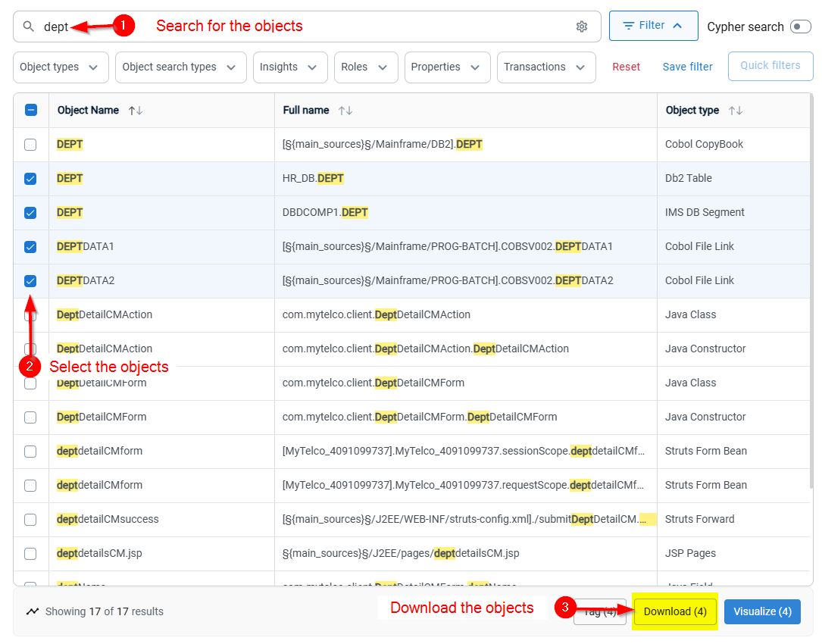Click into the dept search field
This screenshot has width=822, height=644.
click(x=307, y=27)
